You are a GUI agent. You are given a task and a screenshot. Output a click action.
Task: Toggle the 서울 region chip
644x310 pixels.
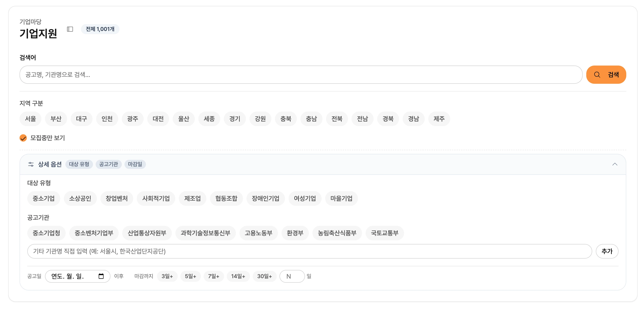[30, 119]
